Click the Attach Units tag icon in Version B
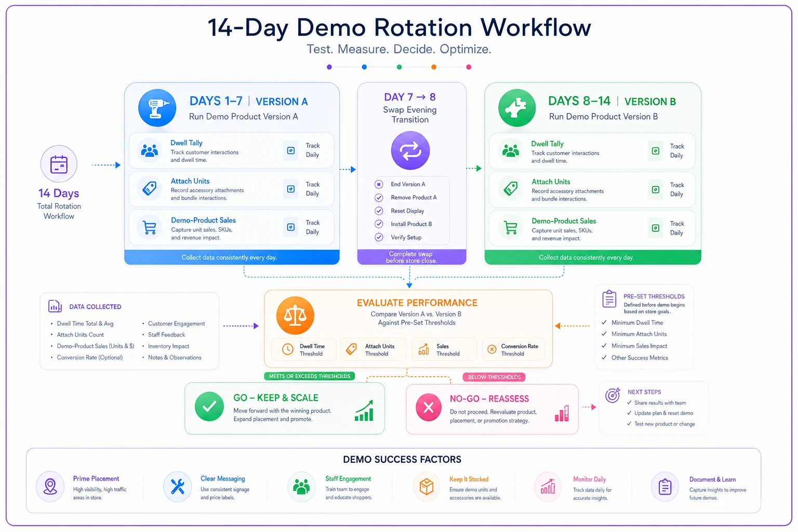798x532 pixels. (511, 189)
